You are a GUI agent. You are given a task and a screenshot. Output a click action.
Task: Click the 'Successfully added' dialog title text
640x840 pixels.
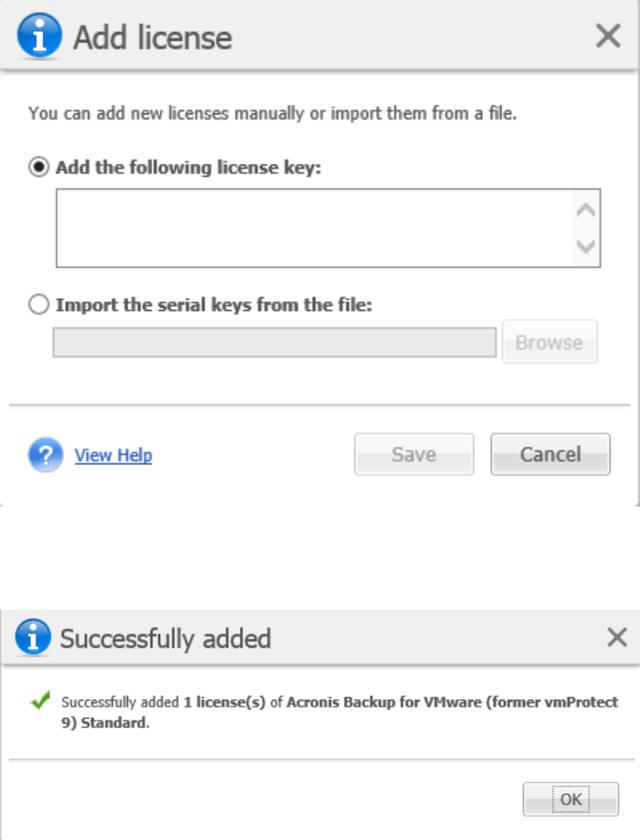click(x=165, y=639)
